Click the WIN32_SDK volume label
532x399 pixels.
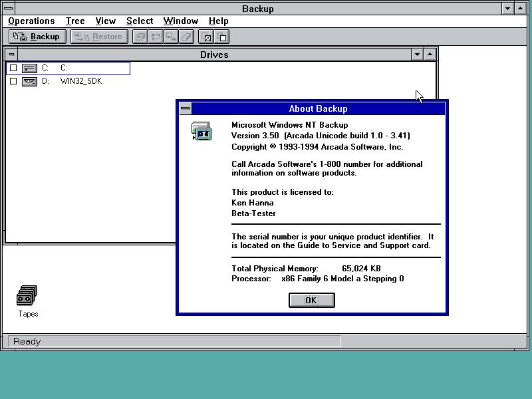(81, 81)
